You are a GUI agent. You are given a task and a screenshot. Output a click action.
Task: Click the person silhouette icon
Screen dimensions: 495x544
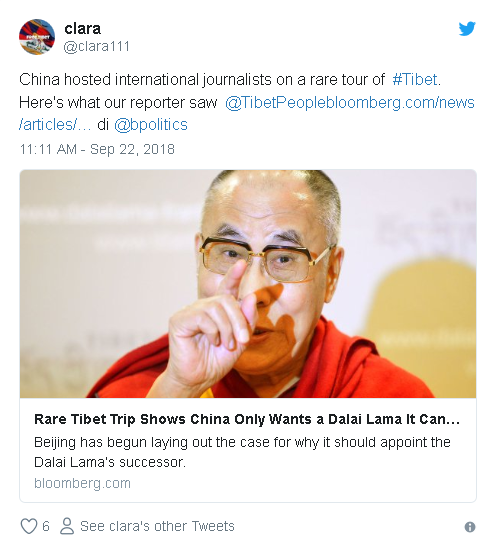tap(67, 526)
